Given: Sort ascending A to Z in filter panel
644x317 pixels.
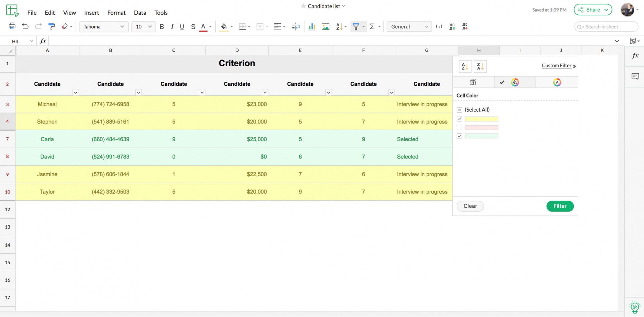Looking at the screenshot, I should [x=465, y=66].
